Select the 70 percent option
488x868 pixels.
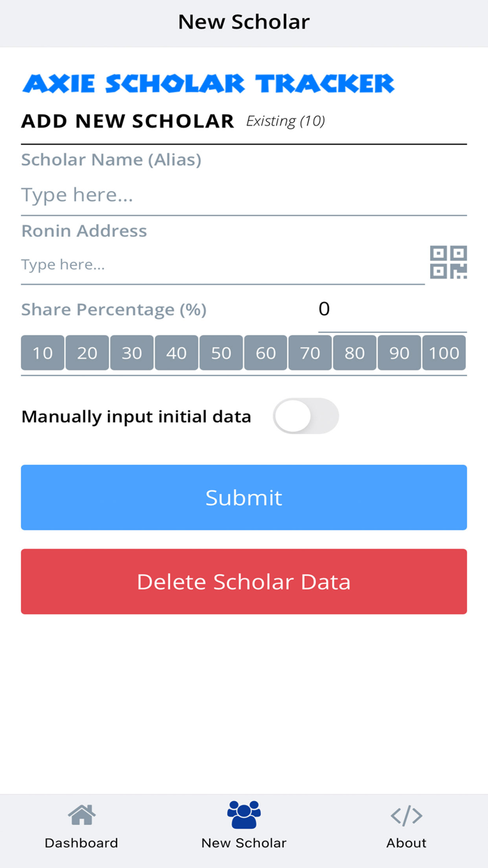310,353
